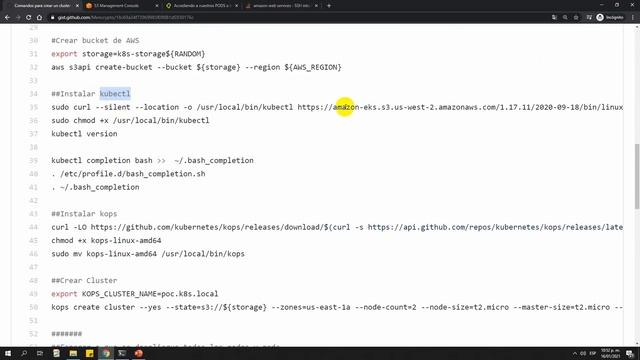Switch to 'Accediendo a nuestros PODS' tab

(x=201, y=6)
